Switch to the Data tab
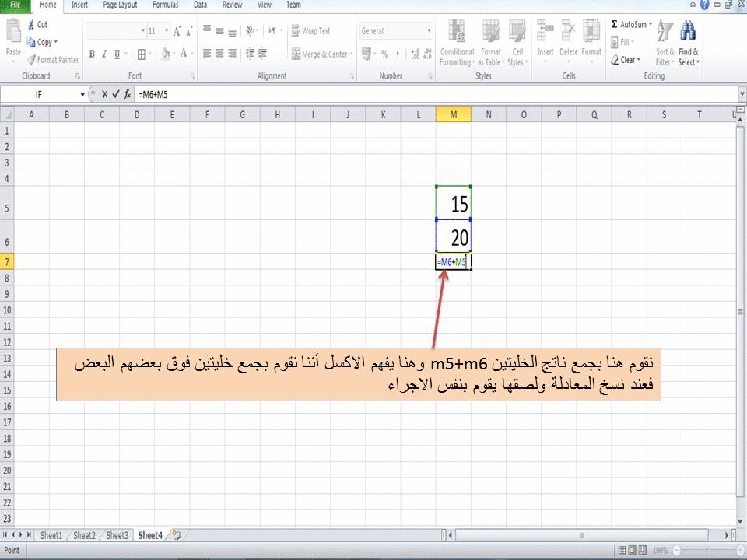The height and width of the screenshot is (560, 747). point(201,5)
